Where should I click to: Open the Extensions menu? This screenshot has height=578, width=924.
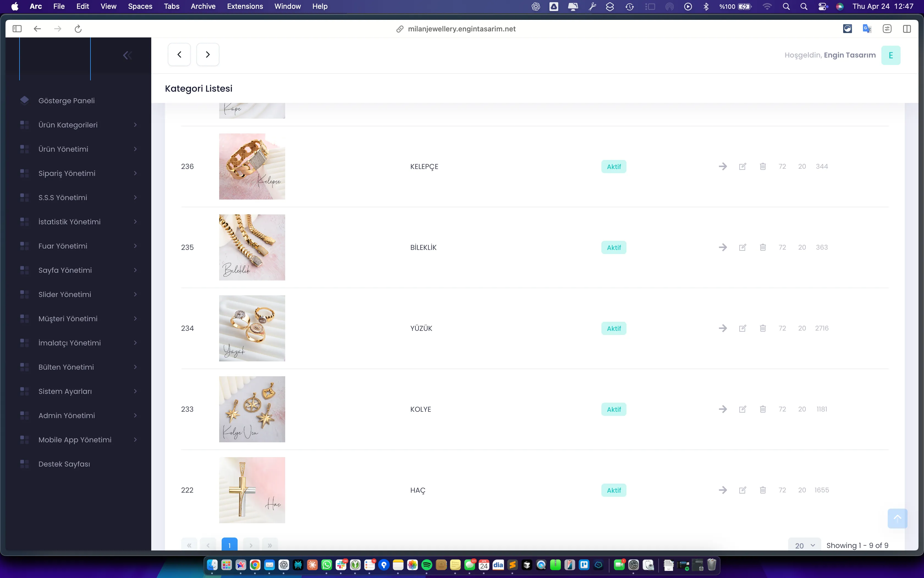coord(245,7)
